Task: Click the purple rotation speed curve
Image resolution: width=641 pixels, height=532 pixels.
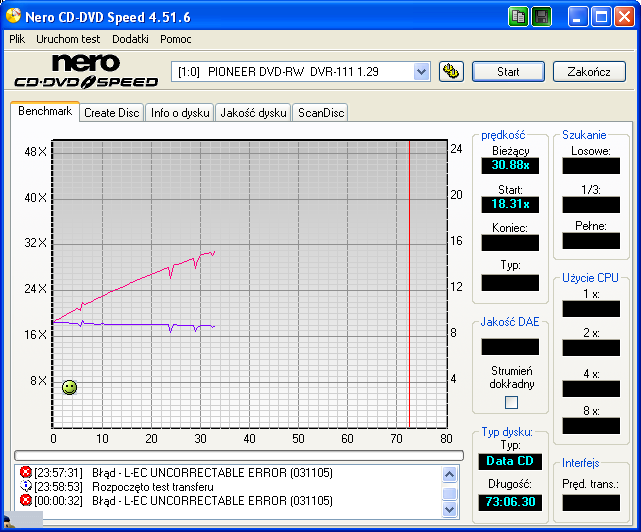Action: click(x=135, y=325)
